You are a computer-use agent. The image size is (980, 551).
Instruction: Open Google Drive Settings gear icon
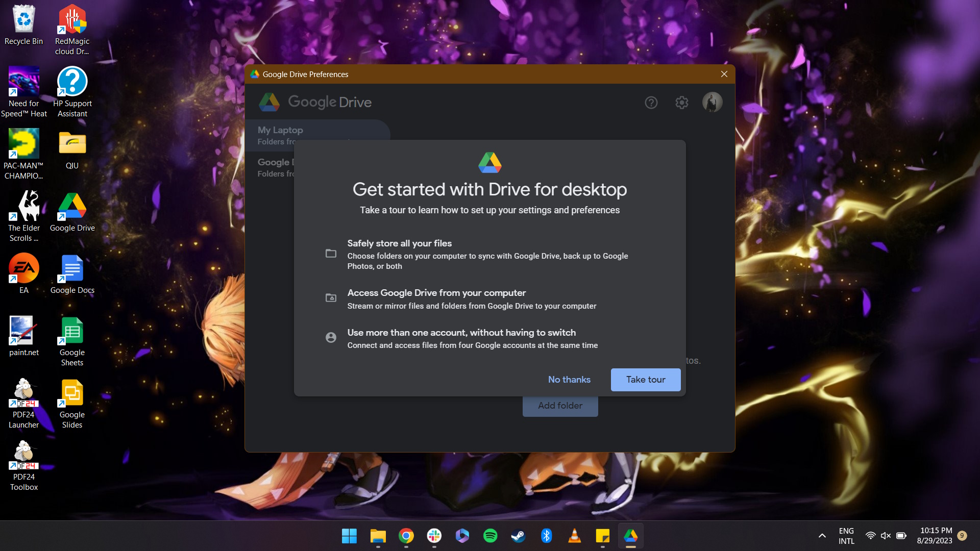(x=682, y=102)
